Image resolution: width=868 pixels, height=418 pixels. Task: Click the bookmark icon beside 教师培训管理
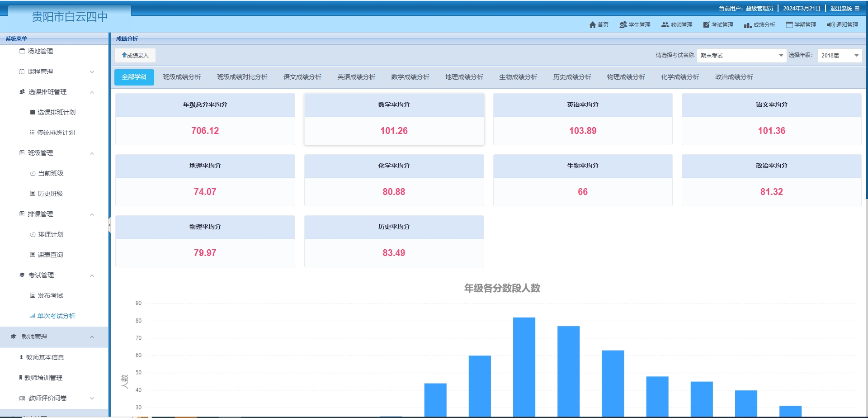tap(20, 378)
